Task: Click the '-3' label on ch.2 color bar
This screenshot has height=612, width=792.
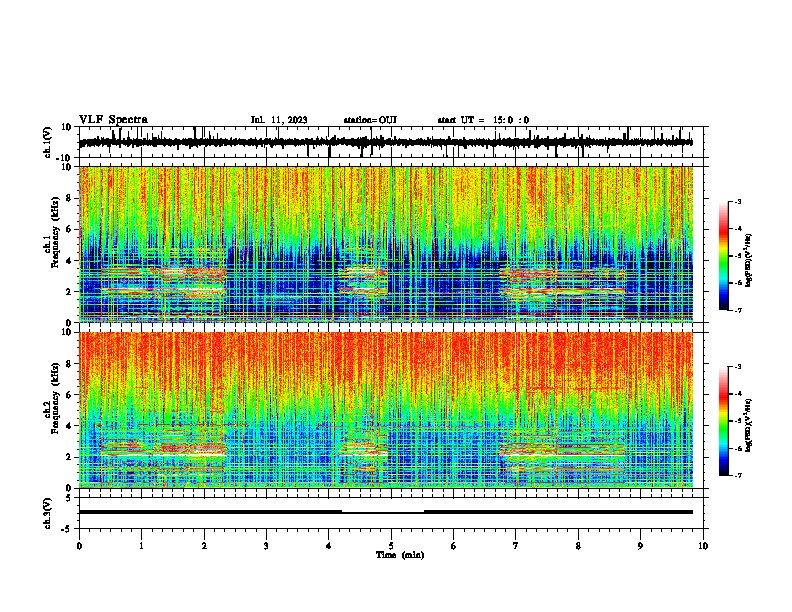Action: tap(737, 367)
